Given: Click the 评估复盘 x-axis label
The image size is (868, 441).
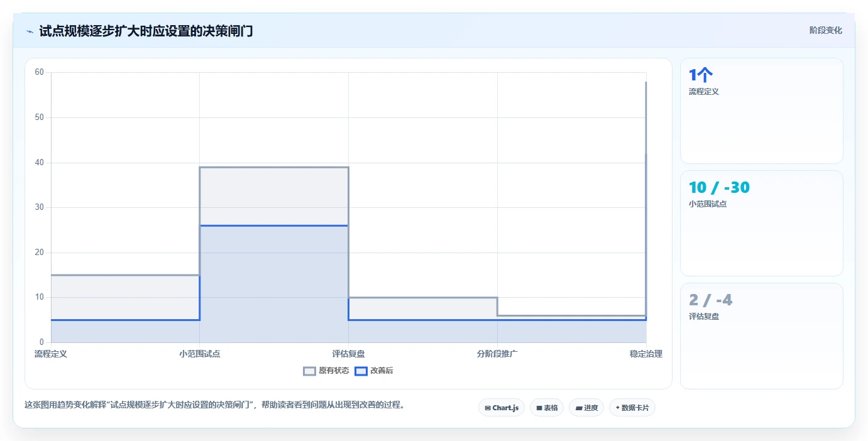Looking at the screenshot, I should click(x=348, y=354).
